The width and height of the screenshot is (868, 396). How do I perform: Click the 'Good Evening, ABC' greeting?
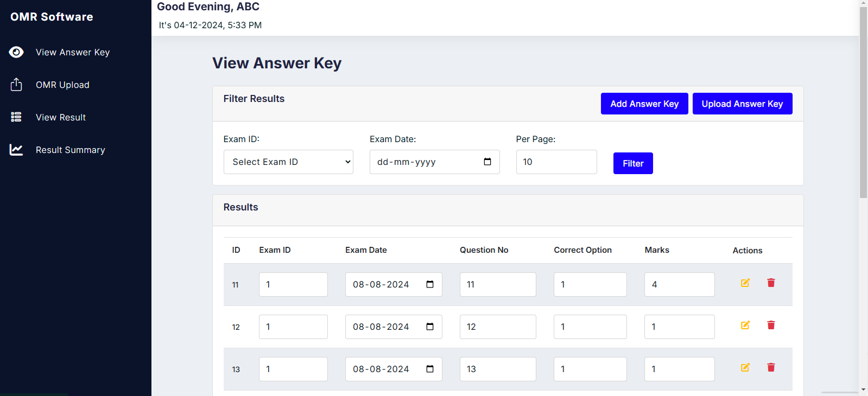click(x=208, y=7)
